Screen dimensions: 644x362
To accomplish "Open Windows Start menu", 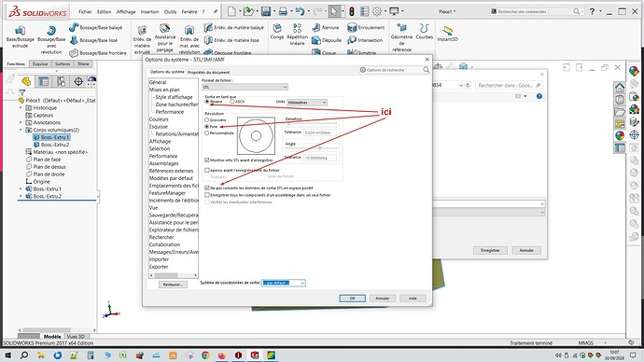I will point(7,355).
